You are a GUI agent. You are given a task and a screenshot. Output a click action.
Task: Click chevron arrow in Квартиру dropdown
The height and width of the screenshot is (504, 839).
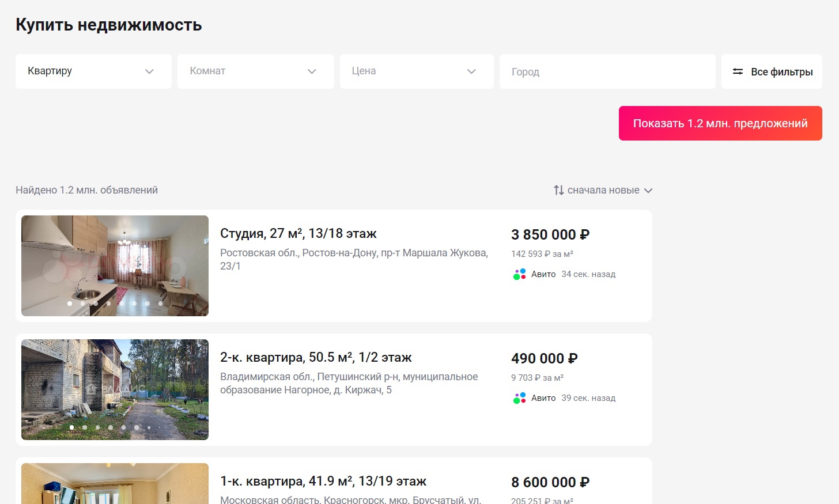pos(149,71)
